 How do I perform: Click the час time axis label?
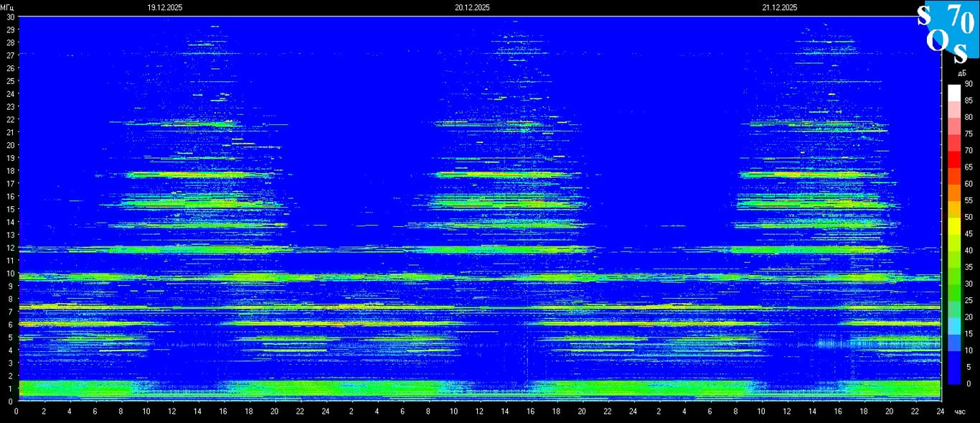tap(959, 412)
